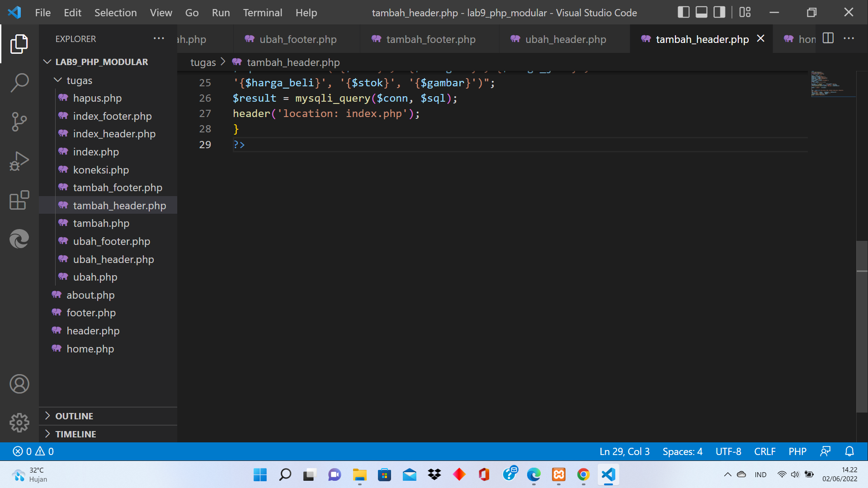Split the editor to the right
This screenshot has width=868, height=488.
[828, 39]
